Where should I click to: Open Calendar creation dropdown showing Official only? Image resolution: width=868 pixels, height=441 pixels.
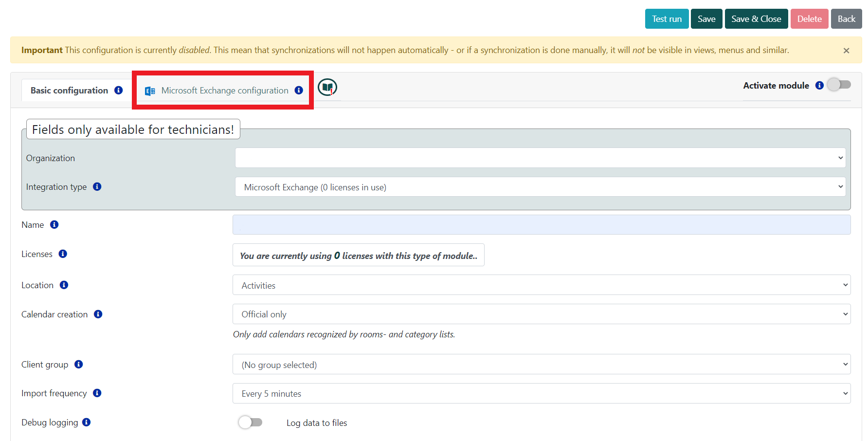coord(542,314)
